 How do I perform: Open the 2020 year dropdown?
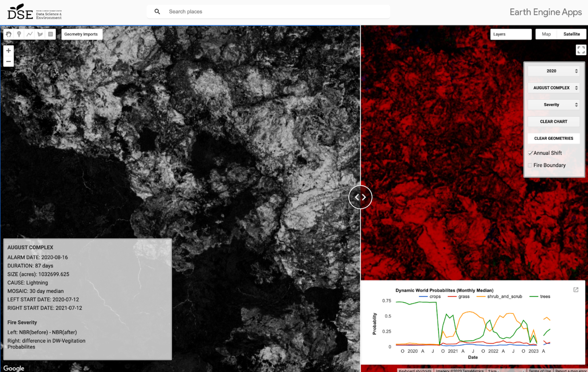[554, 71]
